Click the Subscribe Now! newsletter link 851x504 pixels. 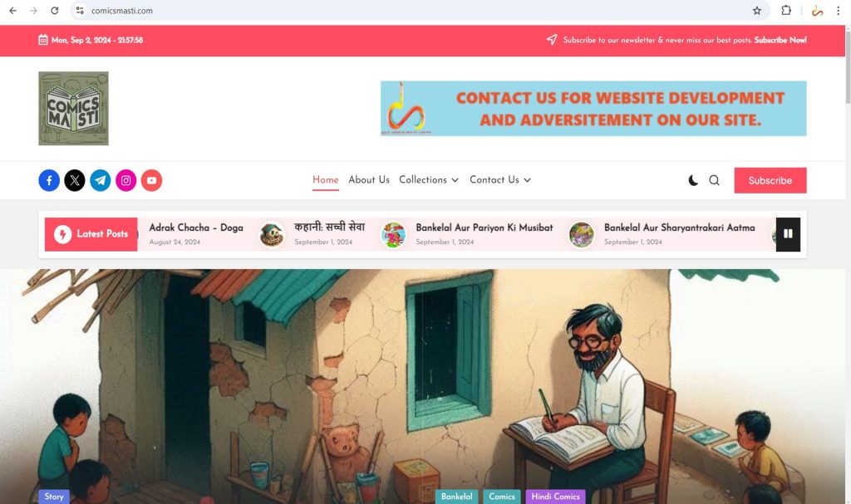click(x=780, y=40)
